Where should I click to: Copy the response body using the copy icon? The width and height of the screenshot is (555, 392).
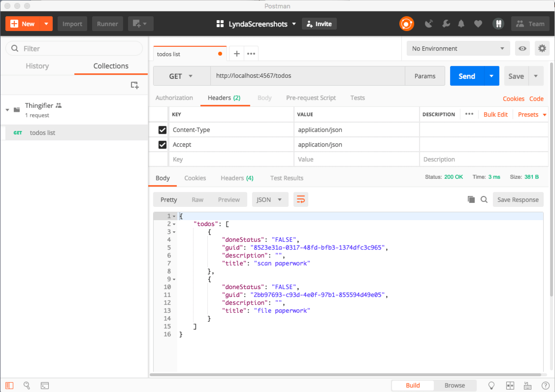click(x=471, y=199)
